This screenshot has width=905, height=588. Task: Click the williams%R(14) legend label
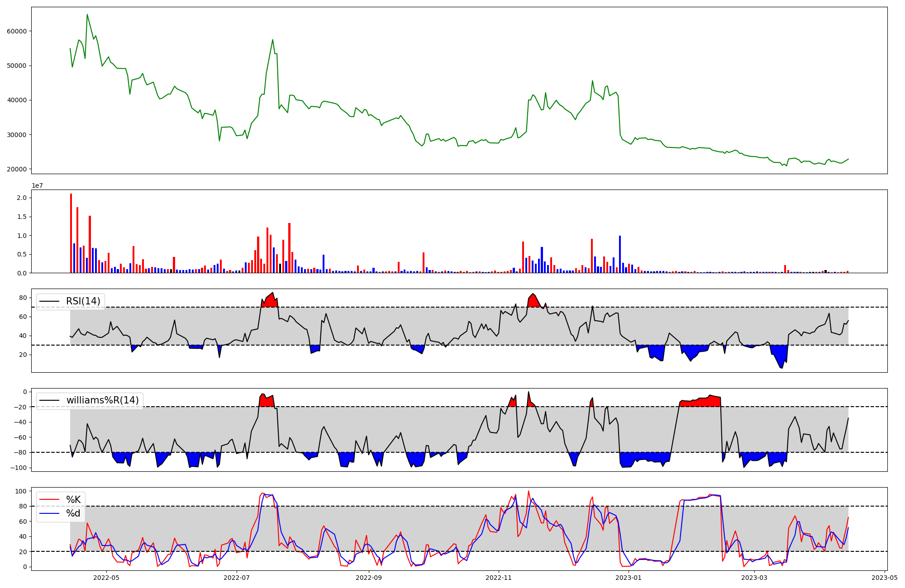pos(102,400)
